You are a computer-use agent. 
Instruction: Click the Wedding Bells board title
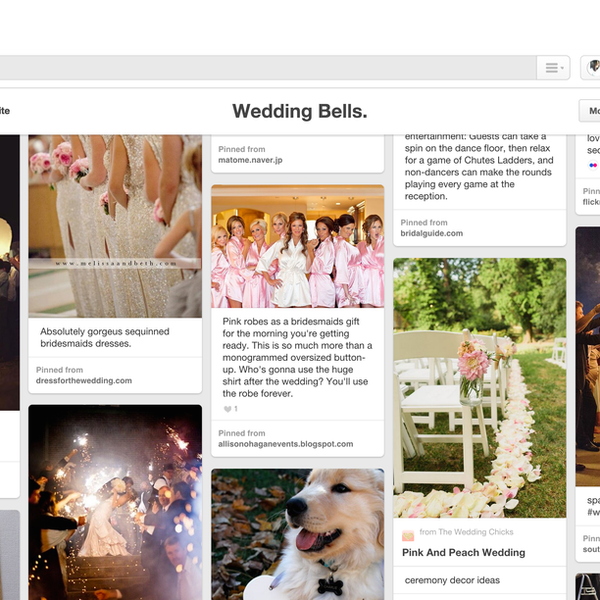coord(300,111)
